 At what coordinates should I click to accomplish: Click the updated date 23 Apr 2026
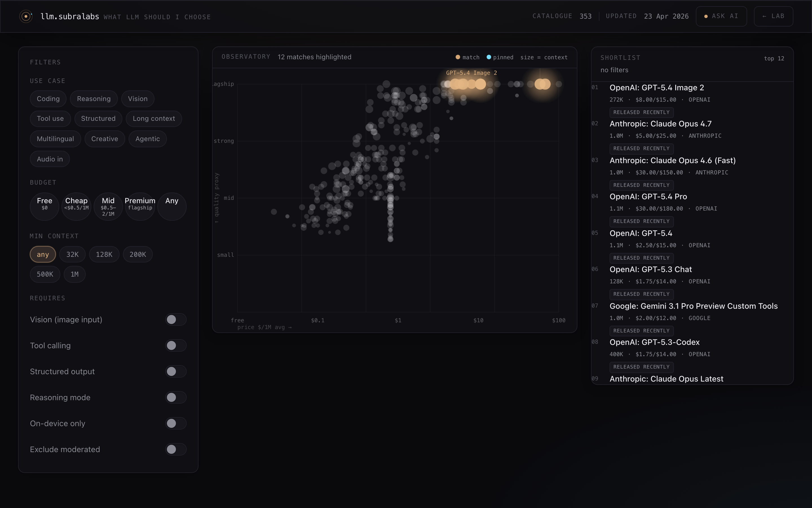tap(666, 16)
